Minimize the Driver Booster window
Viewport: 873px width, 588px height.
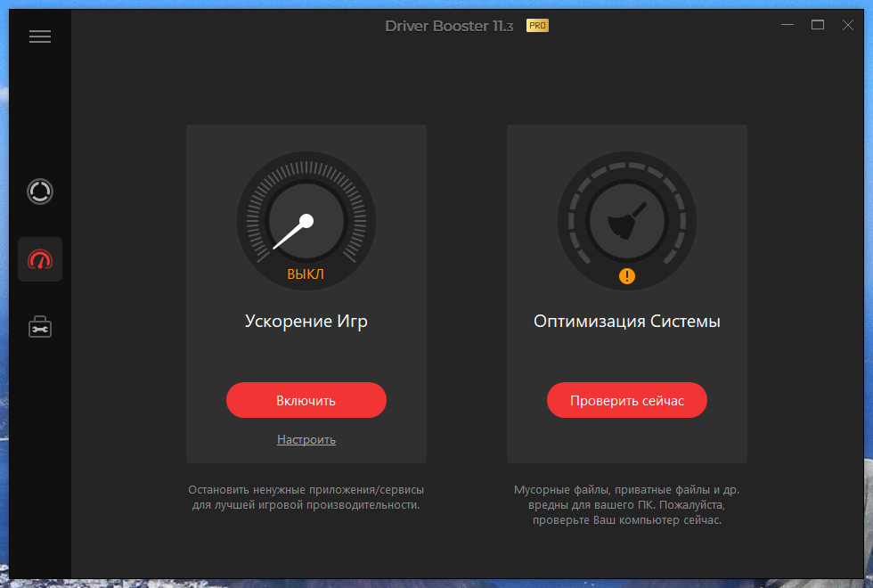pyautogui.click(x=787, y=25)
